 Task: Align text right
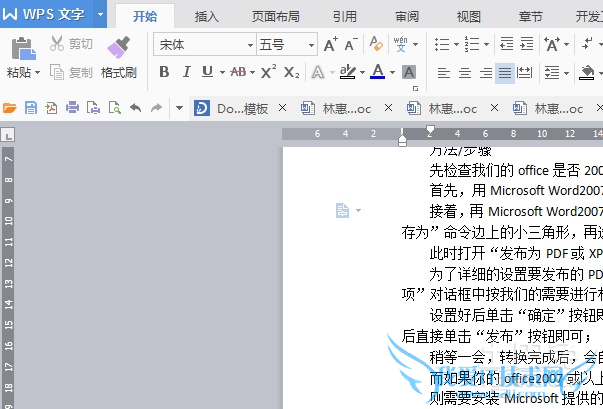[x=486, y=72]
